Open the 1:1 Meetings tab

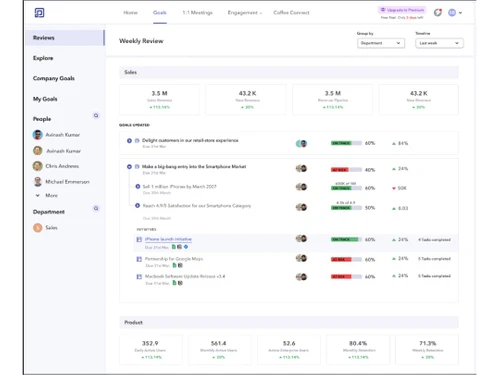click(x=197, y=13)
